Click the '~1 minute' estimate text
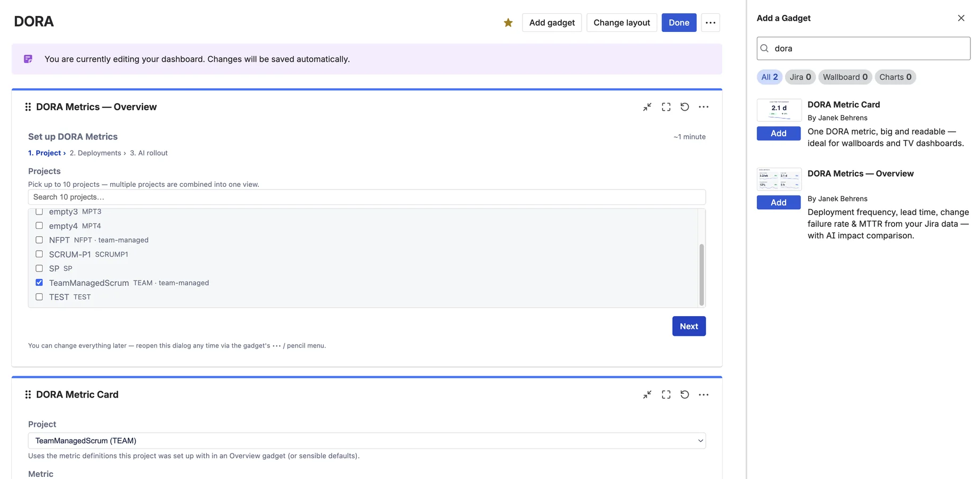Viewport: 980px width, 479px height. pyautogui.click(x=689, y=137)
